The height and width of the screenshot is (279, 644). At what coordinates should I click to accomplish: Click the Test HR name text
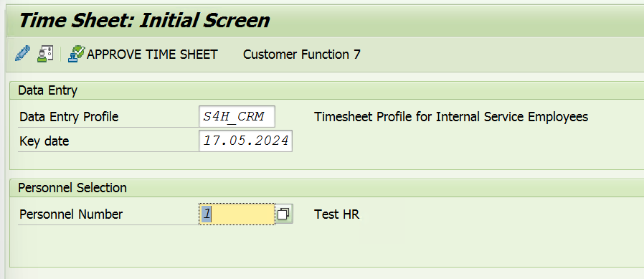pos(337,214)
